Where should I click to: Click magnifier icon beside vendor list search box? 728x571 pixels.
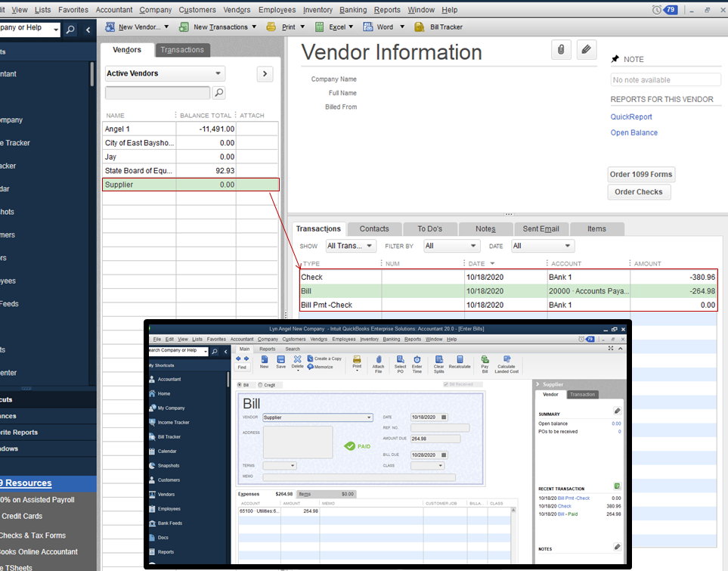pos(219,93)
